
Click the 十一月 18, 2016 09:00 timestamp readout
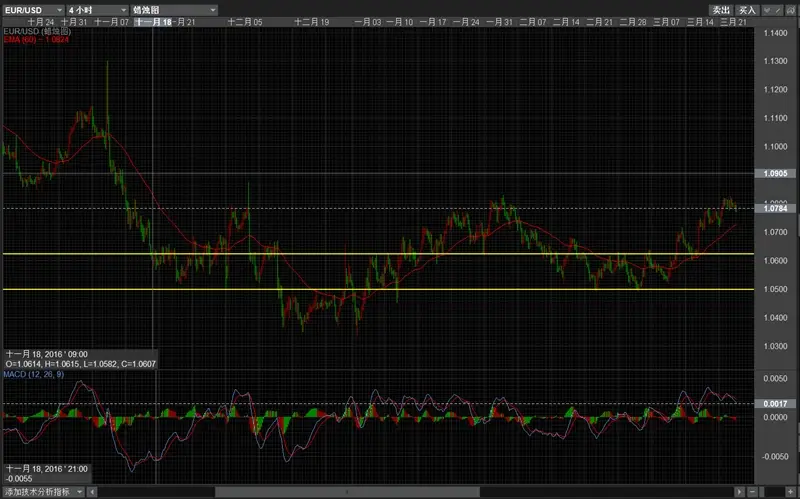click(x=46, y=354)
